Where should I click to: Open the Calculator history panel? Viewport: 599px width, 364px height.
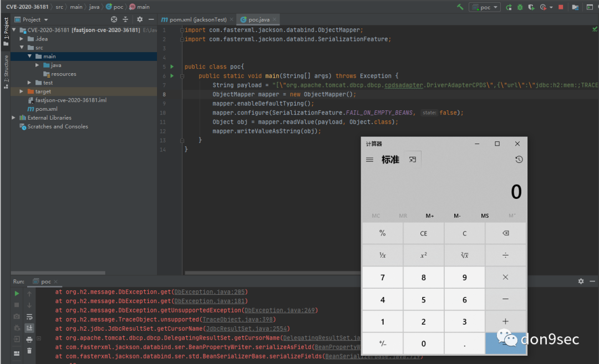tap(519, 160)
